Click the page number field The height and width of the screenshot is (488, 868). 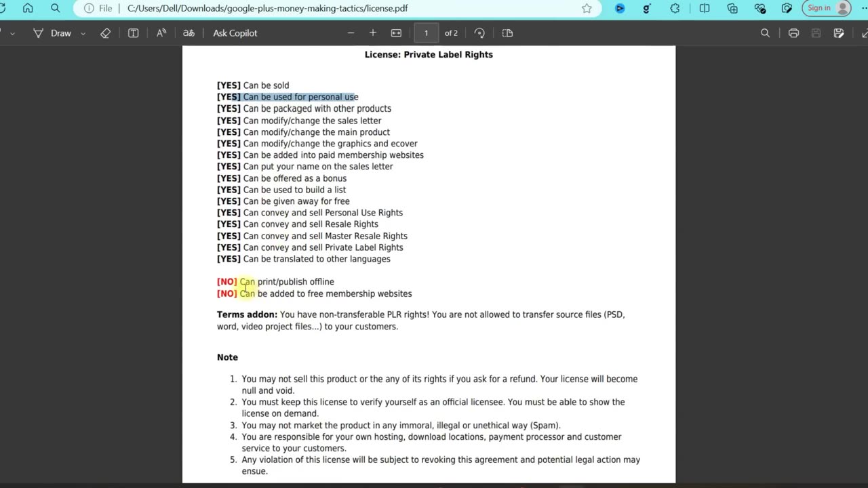coord(426,33)
